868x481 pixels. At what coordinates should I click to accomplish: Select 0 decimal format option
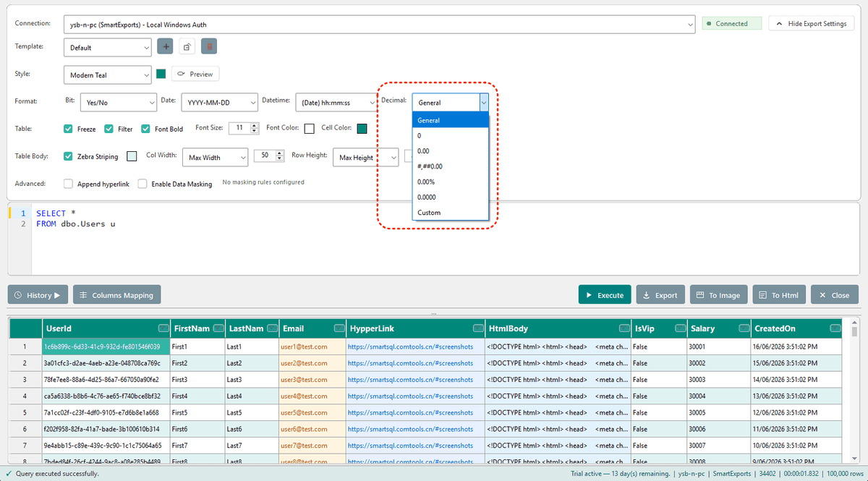(451, 136)
